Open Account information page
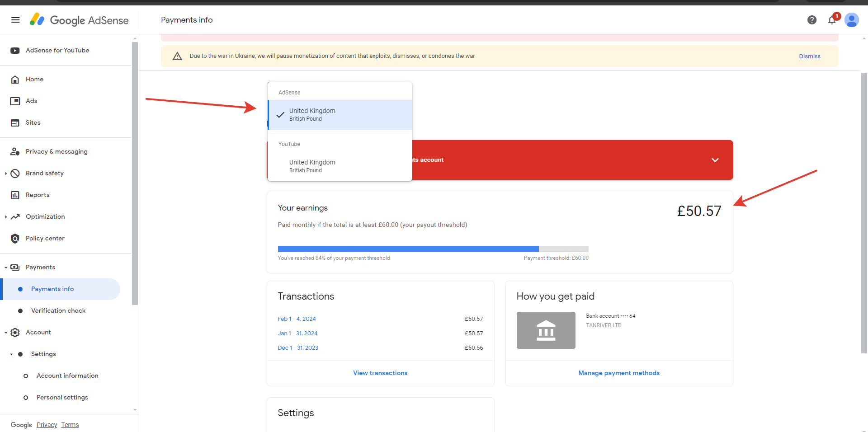 [x=67, y=376]
